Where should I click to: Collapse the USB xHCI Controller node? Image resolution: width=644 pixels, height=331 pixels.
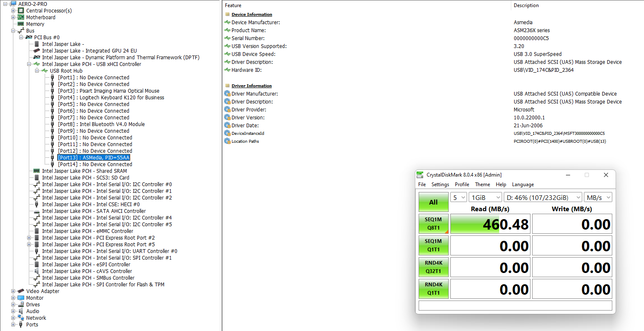click(29, 64)
